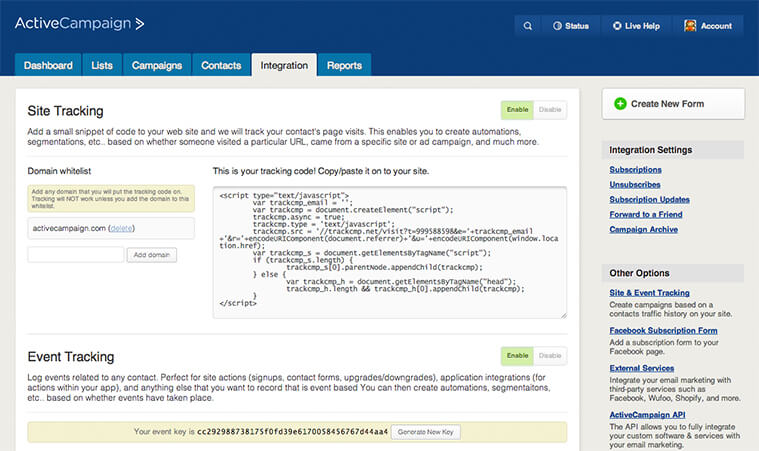Viewport: 759px width, 451px height.
Task: Disable Event Tracking
Action: [x=550, y=356]
